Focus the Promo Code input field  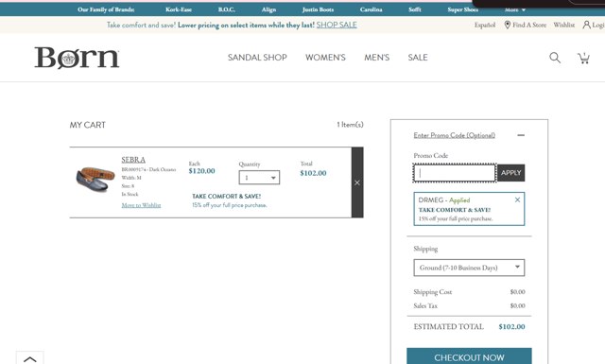[x=455, y=172]
